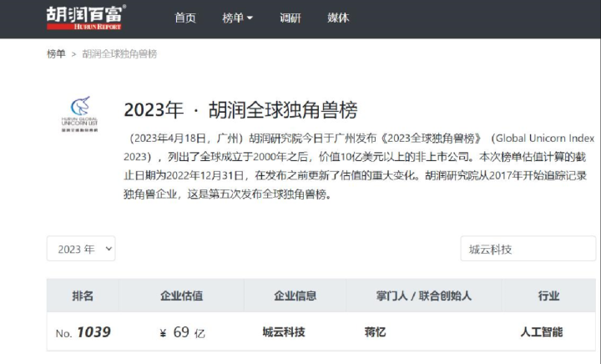Click the title 2023年 · 胡润全球独角兽榜
This screenshot has height=364, width=601.
pyautogui.click(x=240, y=110)
